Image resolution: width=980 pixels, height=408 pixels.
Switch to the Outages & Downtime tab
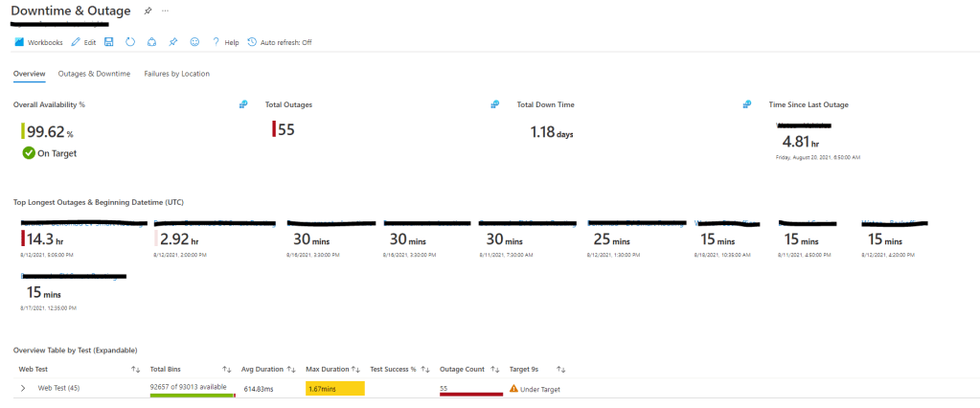click(94, 74)
